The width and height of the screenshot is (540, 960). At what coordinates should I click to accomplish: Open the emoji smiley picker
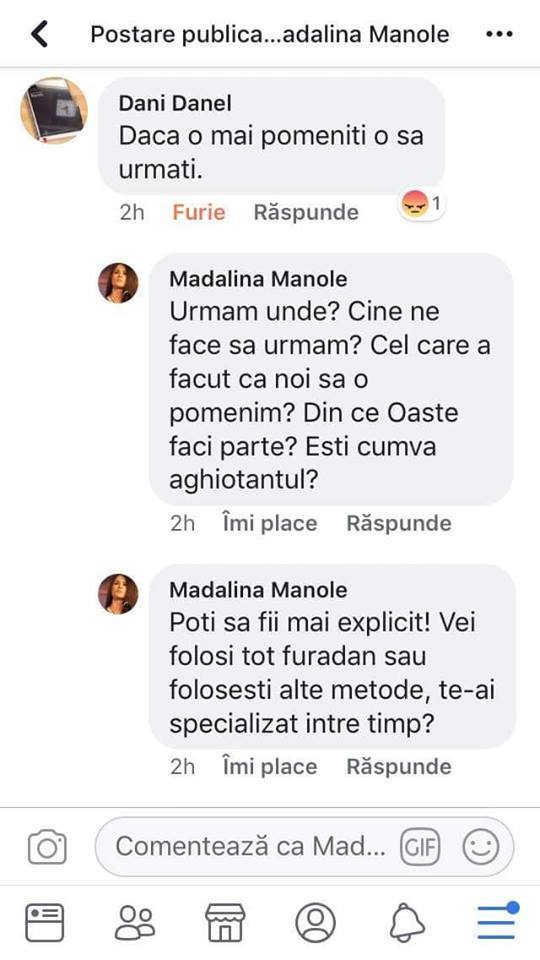coord(481,847)
